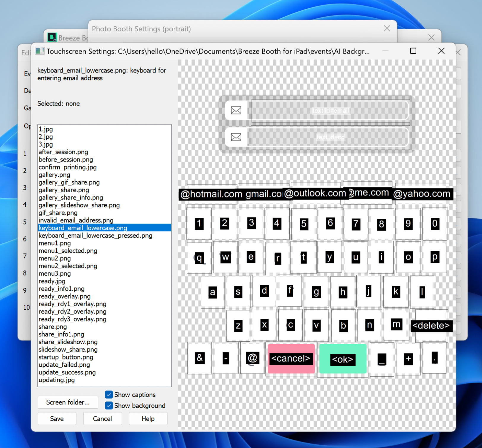
Task: Click the envelope icon beside the cc field
Action: pos(236,137)
